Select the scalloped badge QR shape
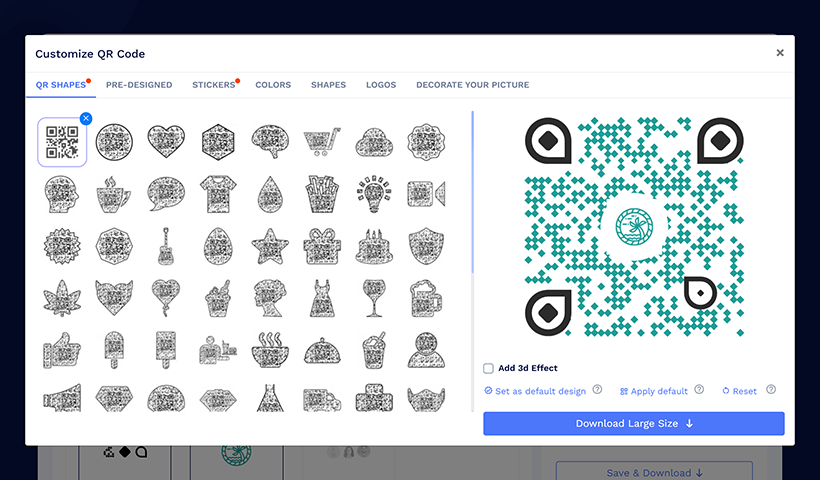820x480 pixels. pyautogui.click(x=426, y=142)
